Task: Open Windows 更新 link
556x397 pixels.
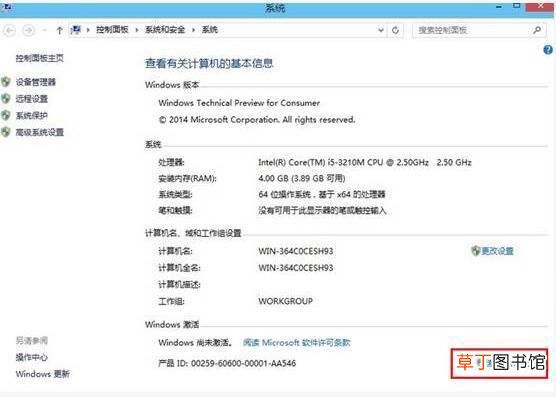Action: (x=43, y=374)
